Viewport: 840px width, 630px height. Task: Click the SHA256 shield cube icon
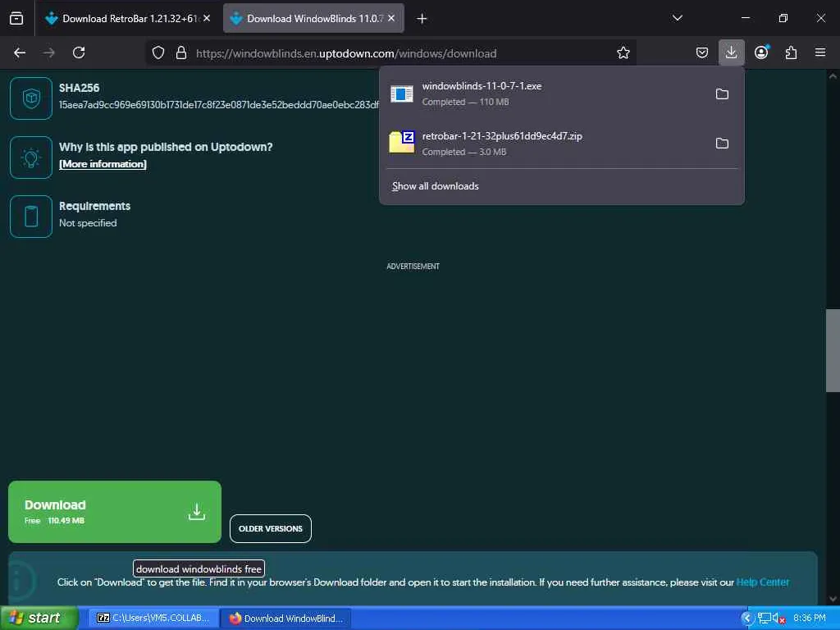[31, 98]
